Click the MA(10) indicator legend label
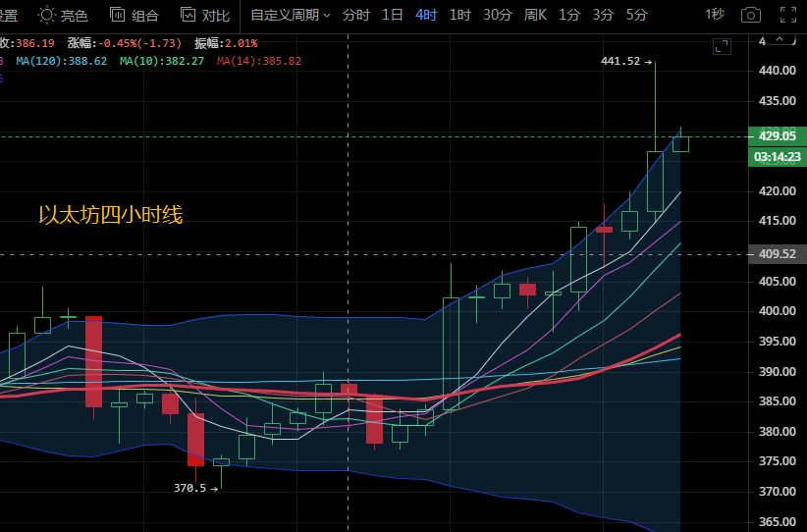Viewport: 807px width, 532px height. [x=162, y=61]
